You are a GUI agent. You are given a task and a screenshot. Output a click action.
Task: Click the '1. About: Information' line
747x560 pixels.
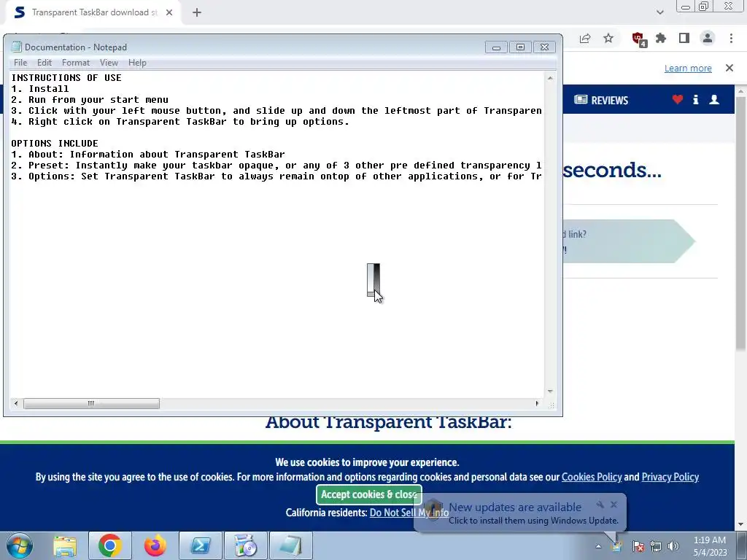coord(147,155)
